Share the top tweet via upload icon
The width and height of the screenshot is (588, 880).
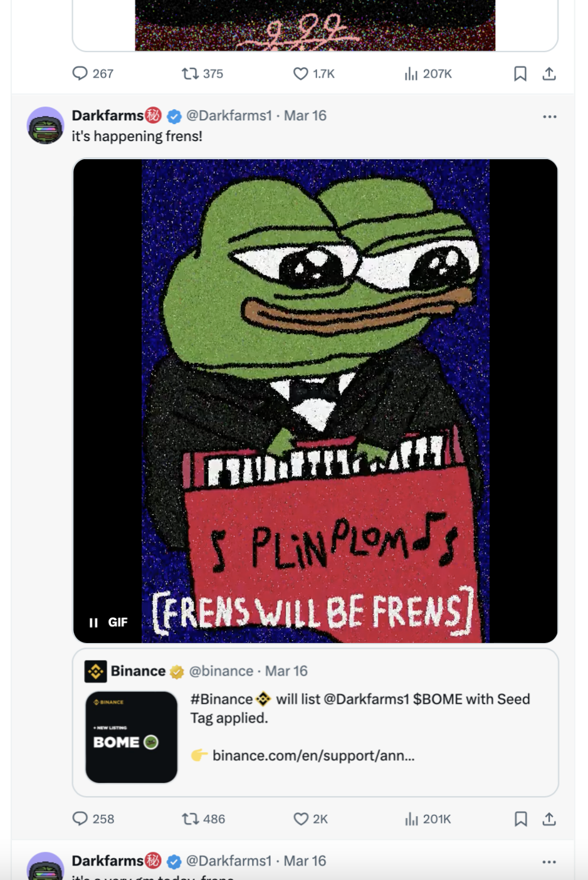coord(549,73)
